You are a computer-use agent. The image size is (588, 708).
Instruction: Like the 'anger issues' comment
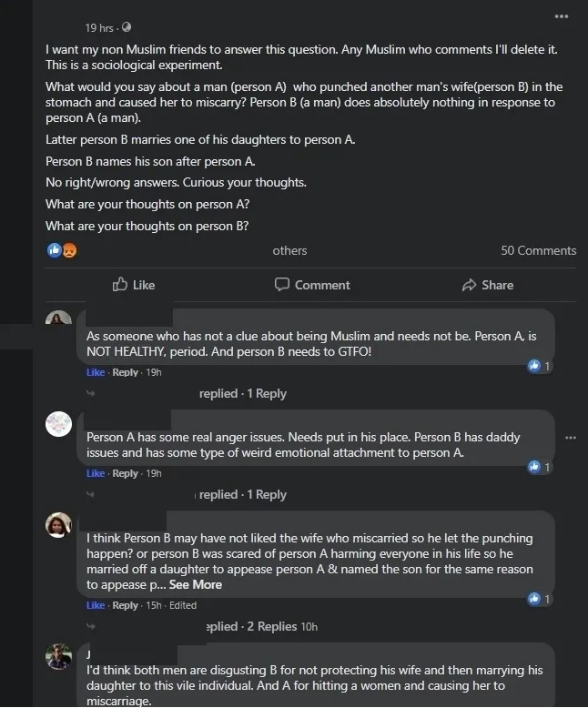(x=96, y=473)
